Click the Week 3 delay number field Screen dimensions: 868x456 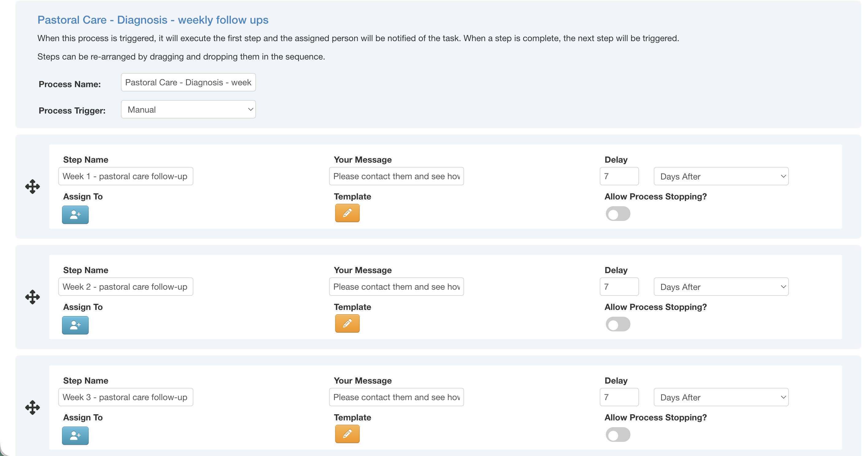pyautogui.click(x=619, y=397)
